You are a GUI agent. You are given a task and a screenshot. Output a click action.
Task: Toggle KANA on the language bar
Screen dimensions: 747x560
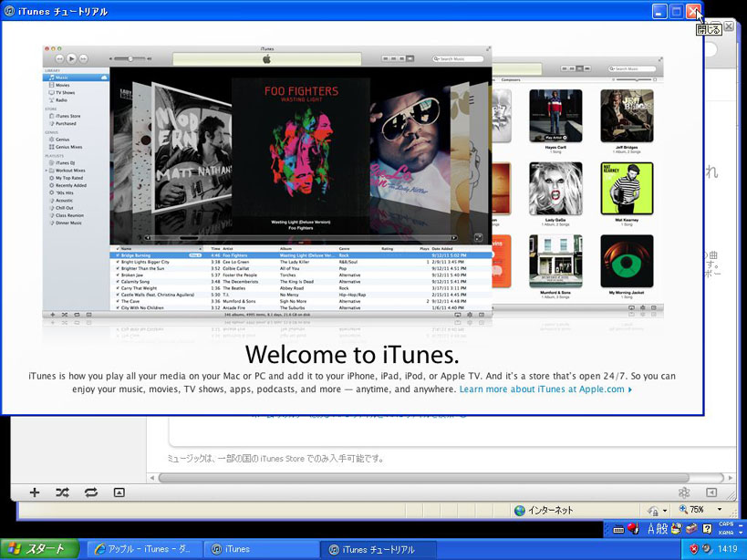(726, 533)
